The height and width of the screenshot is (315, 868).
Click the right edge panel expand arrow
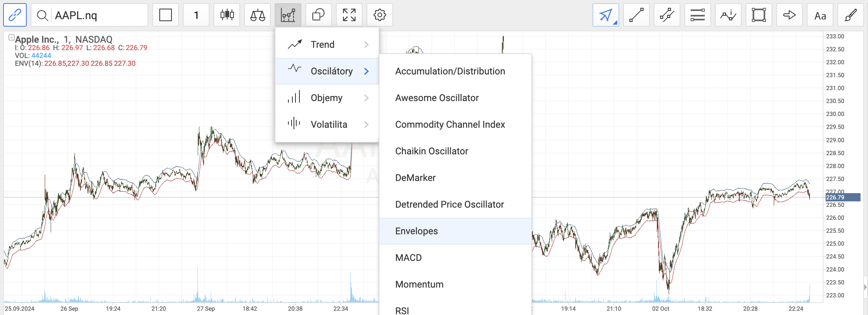865,287
